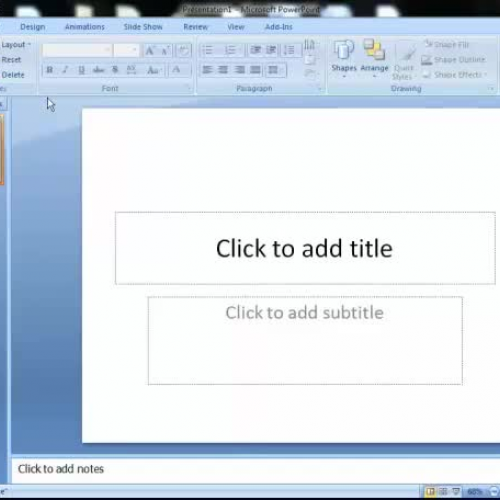The width and height of the screenshot is (500, 500).
Task: Click to add notes pane
Action: click(256, 469)
